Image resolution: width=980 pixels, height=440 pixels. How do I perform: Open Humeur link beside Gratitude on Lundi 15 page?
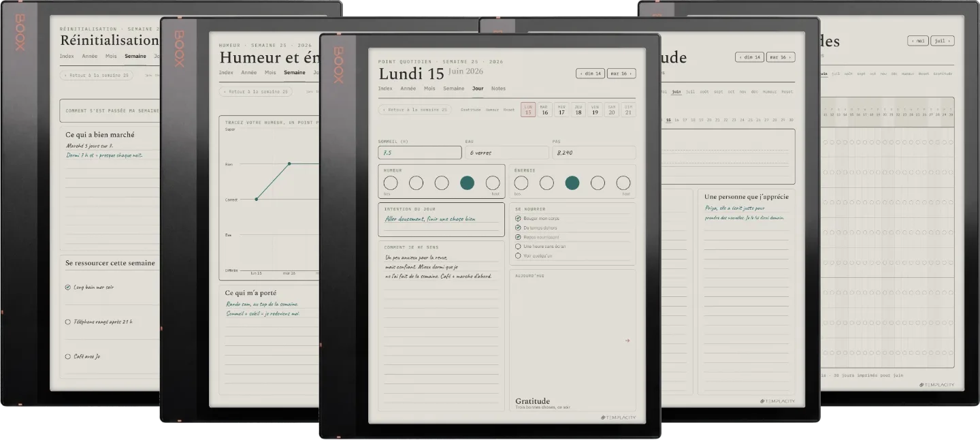492,110
